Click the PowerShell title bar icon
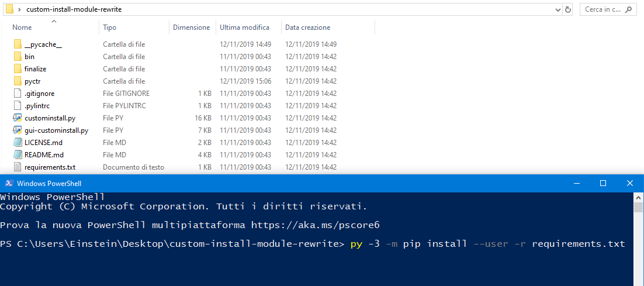The height and width of the screenshot is (286, 644). pos(8,183)
